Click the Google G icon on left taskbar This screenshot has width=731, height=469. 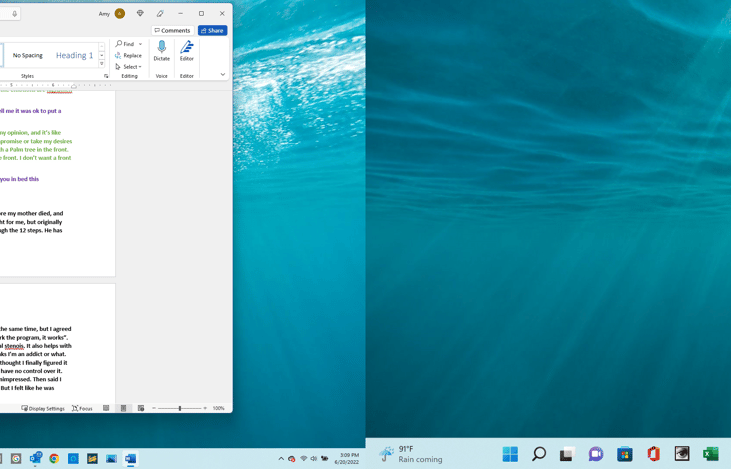point(16,459)
